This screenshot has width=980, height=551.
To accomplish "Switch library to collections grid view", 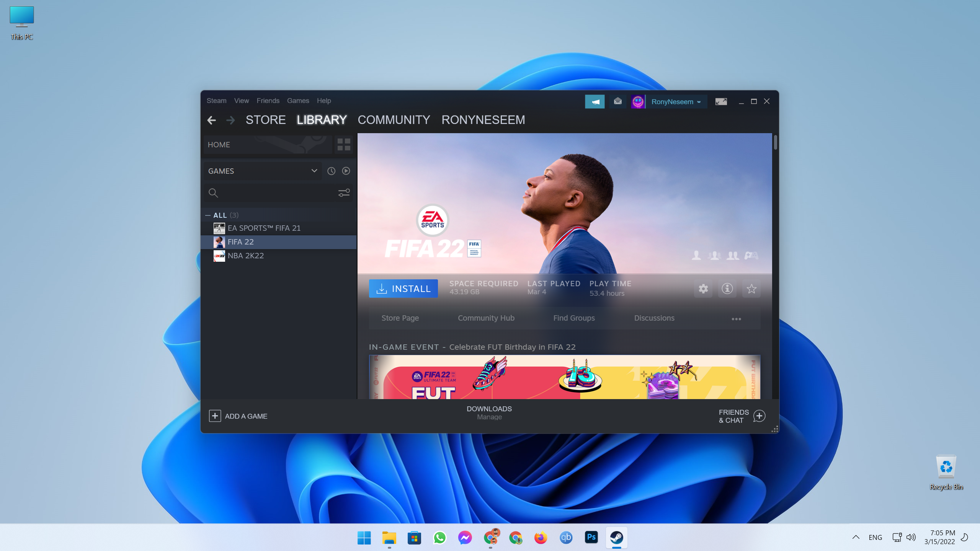I will [344, 145].
